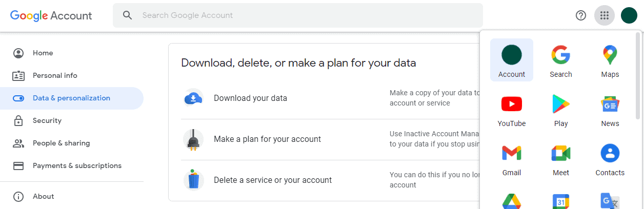
Task: Open Personal info in sidebar
Action: point(72,76)
